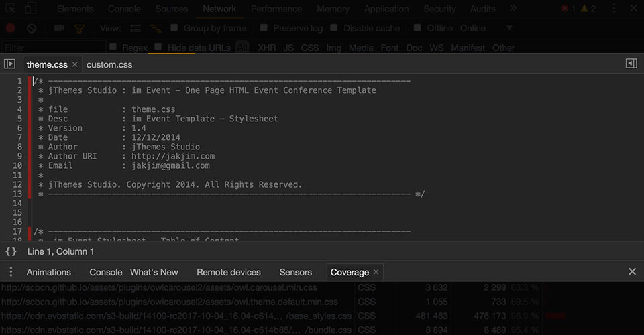Filter requests by Other
Viewport: 644px width, 335px height.
coord(503,48)
